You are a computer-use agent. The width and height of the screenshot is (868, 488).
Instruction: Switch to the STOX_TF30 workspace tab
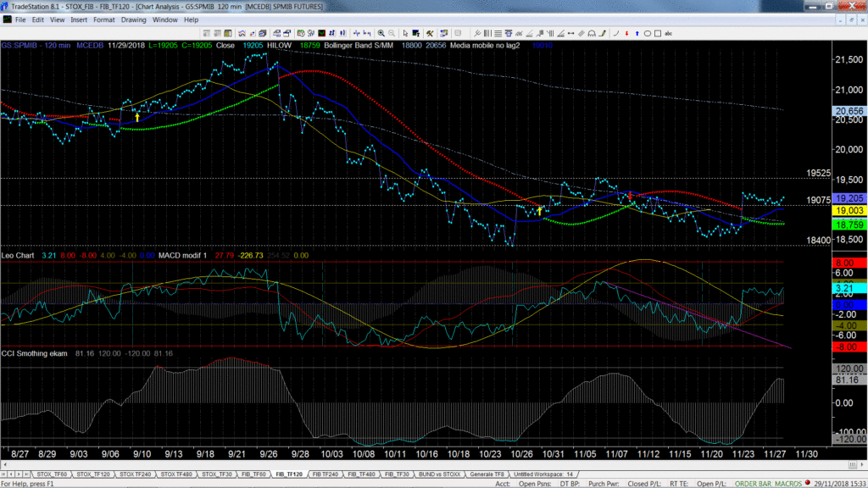tap(216, 474)
